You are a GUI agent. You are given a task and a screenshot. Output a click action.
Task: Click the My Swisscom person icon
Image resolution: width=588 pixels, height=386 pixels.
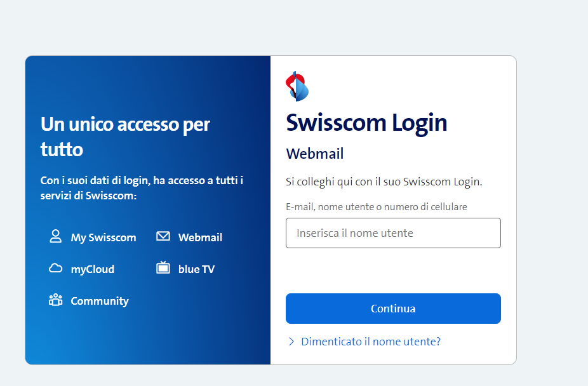click(x=55, y=237)
